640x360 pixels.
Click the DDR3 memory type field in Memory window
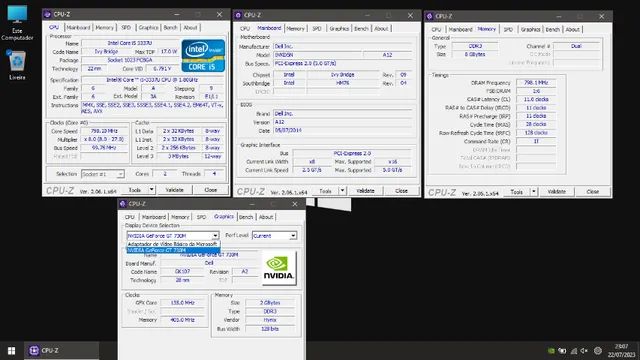475,47
